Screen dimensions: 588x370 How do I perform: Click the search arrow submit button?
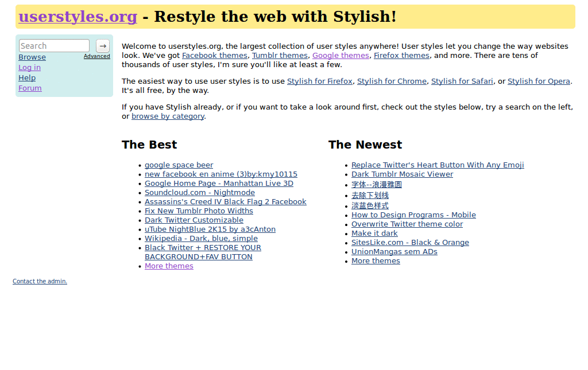point(103,46)
